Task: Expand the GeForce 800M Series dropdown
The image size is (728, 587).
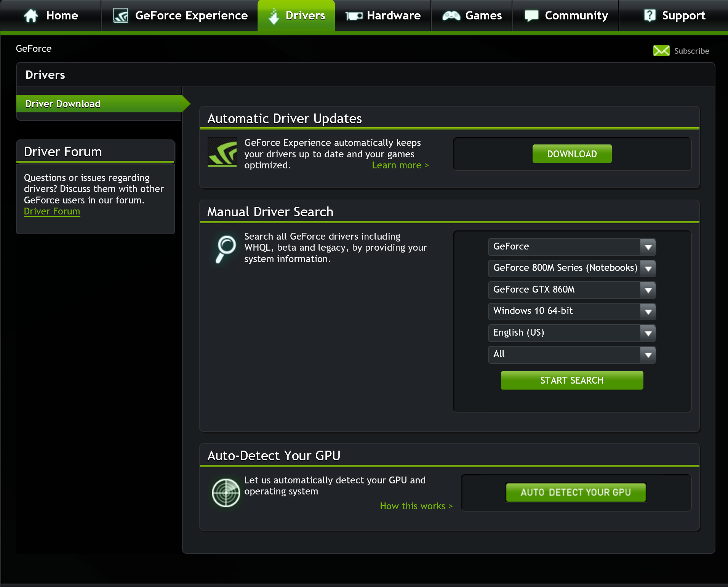Action: point(571,268)
